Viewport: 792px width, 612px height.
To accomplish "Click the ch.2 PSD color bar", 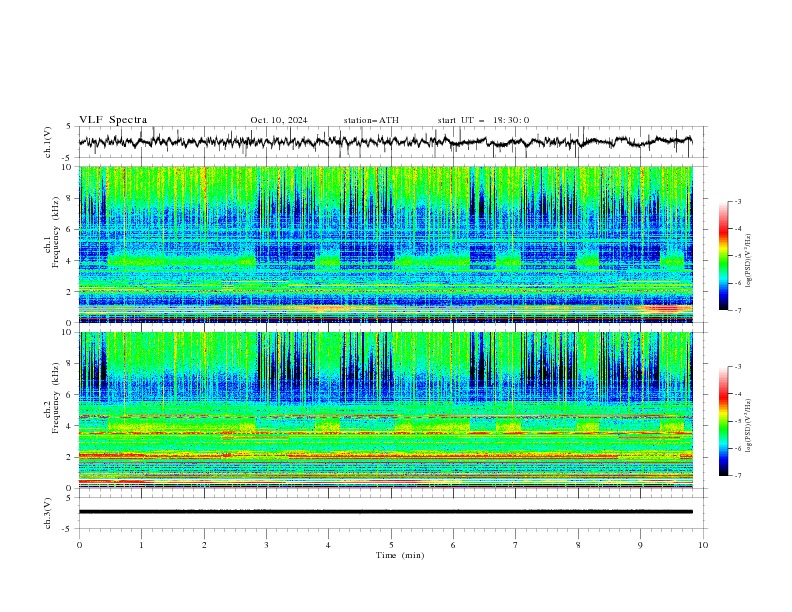I will 723,421.
